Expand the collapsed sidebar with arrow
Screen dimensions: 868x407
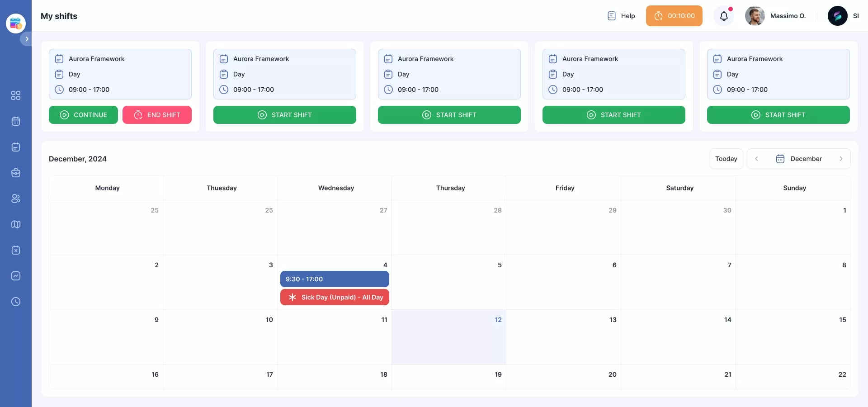[27, 39]
